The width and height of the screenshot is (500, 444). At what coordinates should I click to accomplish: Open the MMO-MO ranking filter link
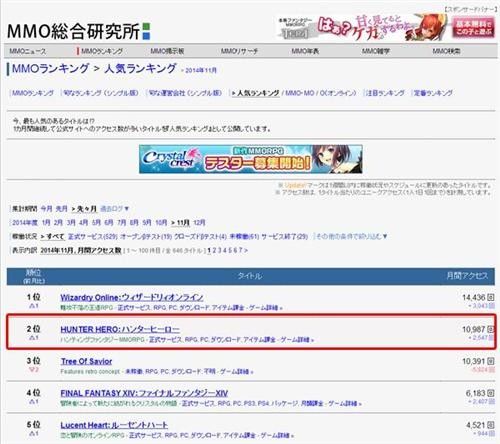[299, 93]
